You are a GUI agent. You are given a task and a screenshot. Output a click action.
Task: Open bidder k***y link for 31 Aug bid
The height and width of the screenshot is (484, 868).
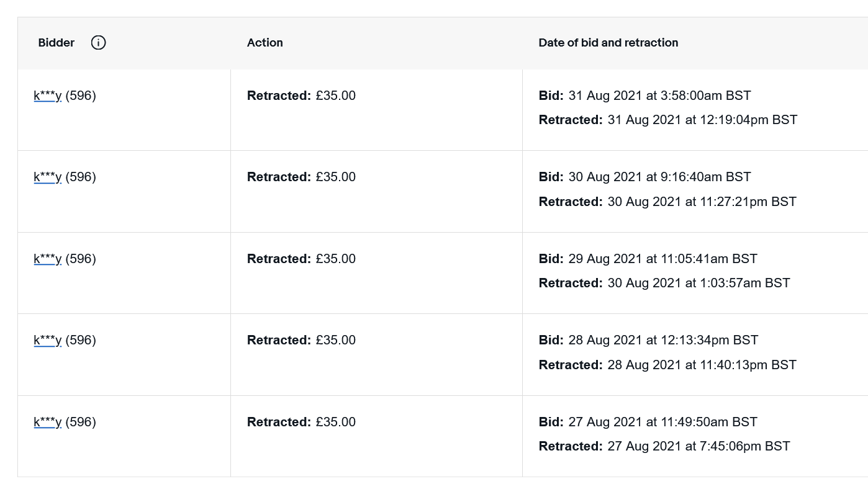[48, 96]
